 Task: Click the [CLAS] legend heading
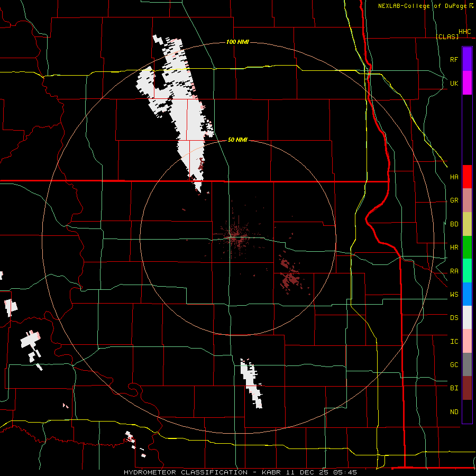(x=447, y=36)
